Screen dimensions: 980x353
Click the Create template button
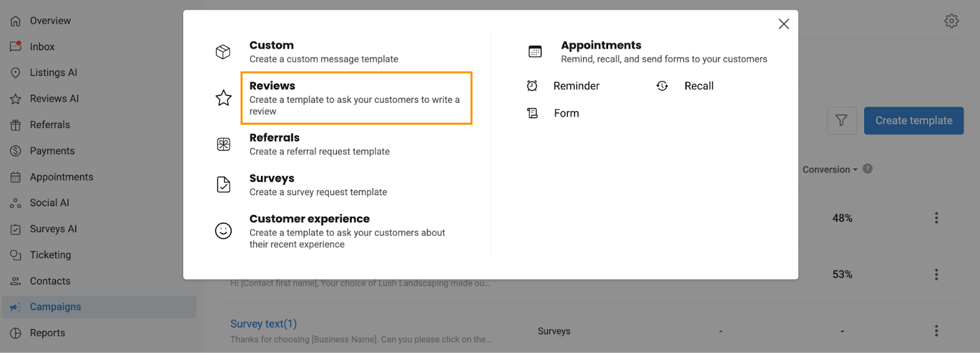[914, 121]
